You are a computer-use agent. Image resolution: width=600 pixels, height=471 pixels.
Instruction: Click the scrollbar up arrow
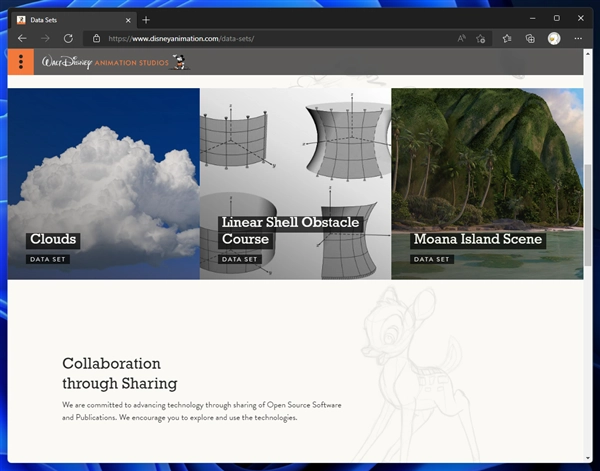click(588, 54)
